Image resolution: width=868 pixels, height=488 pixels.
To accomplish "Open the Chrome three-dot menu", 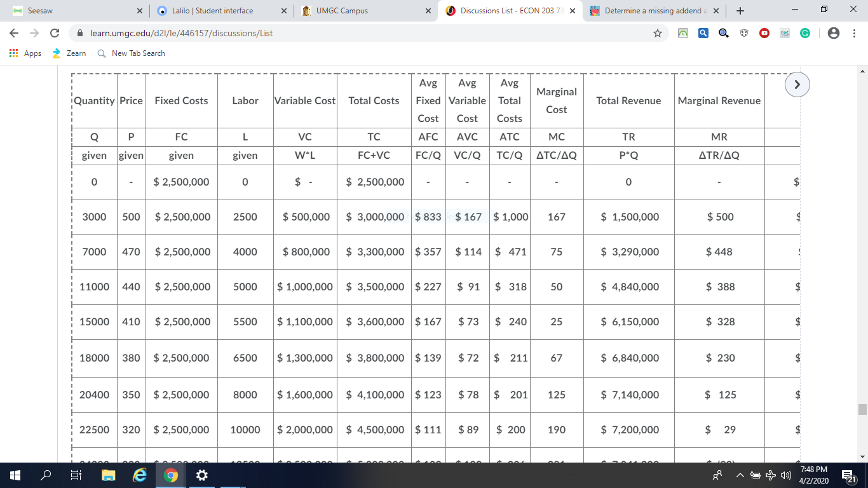I will pyautogui.click(x=855, y=33).
